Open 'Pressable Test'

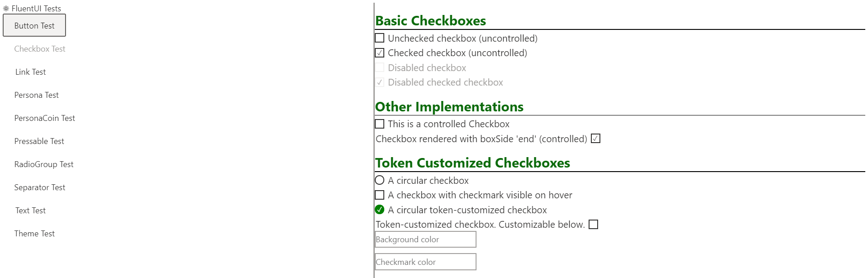(39, 141)
